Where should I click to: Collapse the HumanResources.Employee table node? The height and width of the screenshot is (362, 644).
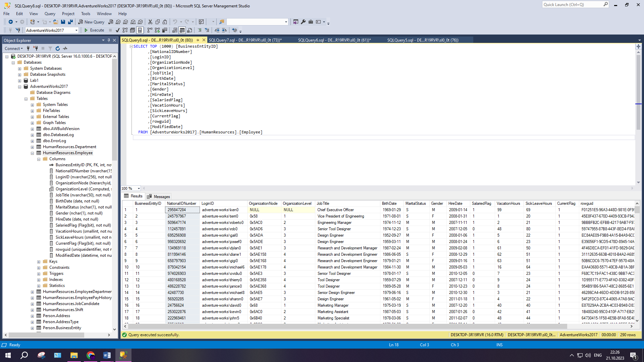33,153
